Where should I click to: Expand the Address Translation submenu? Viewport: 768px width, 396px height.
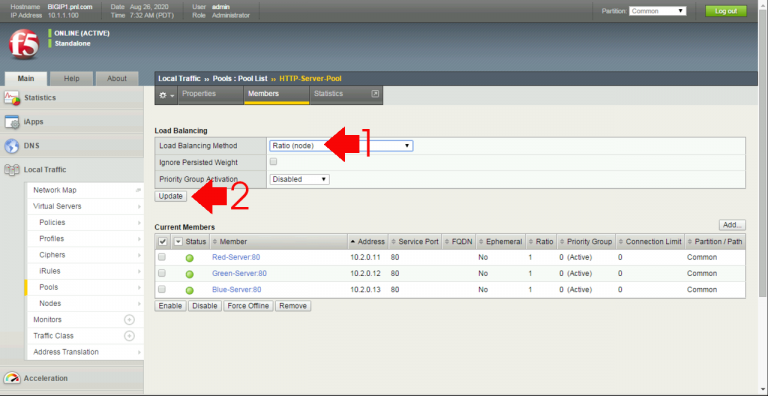click(x=140, y=352)
